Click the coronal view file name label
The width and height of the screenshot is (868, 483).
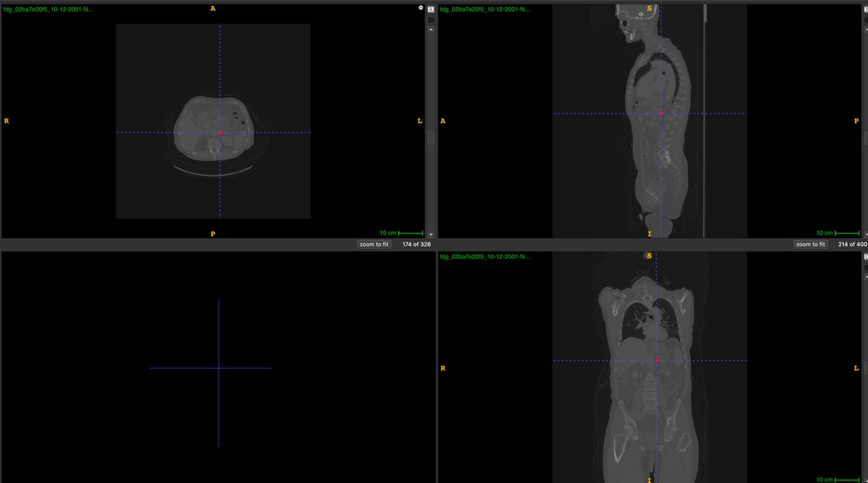tap(485, 257)
